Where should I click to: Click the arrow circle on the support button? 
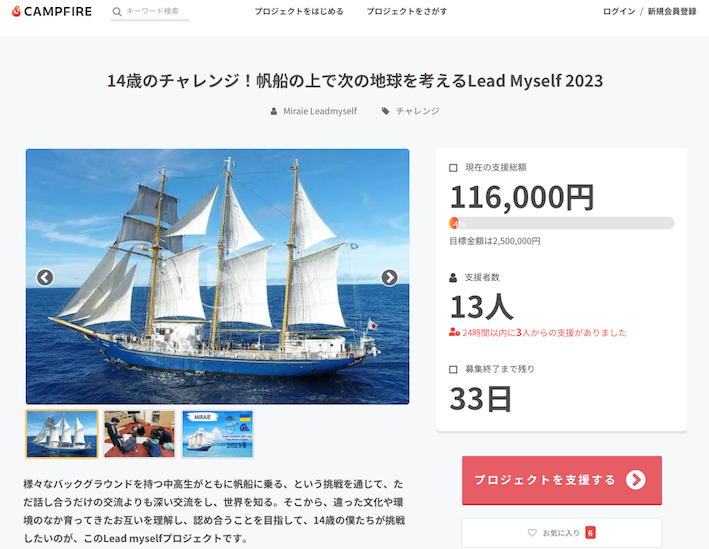tap(635, 480)
